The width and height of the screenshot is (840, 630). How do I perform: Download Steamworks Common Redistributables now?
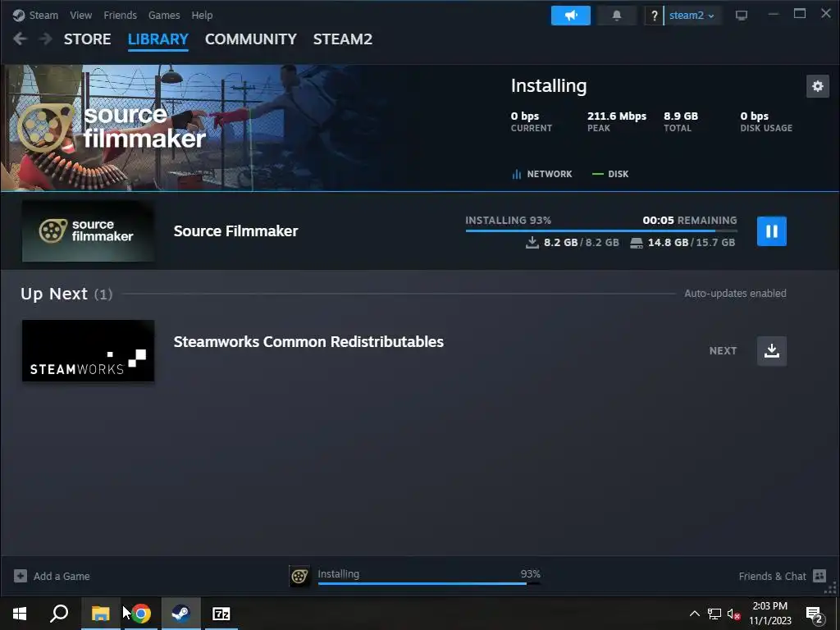[771, 351]
